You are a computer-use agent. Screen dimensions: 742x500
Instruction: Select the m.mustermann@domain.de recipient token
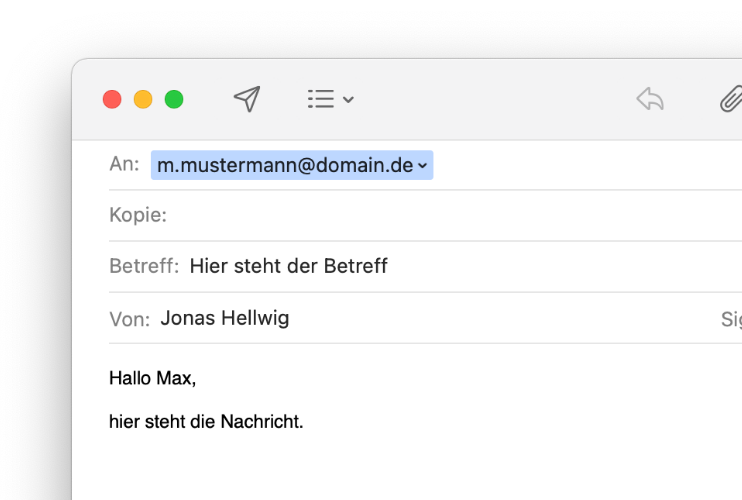click(285, 165)
